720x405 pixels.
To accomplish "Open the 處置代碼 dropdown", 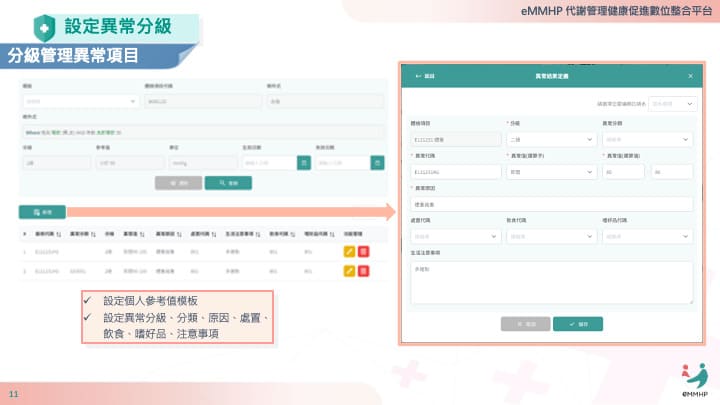I will point(455,237).
